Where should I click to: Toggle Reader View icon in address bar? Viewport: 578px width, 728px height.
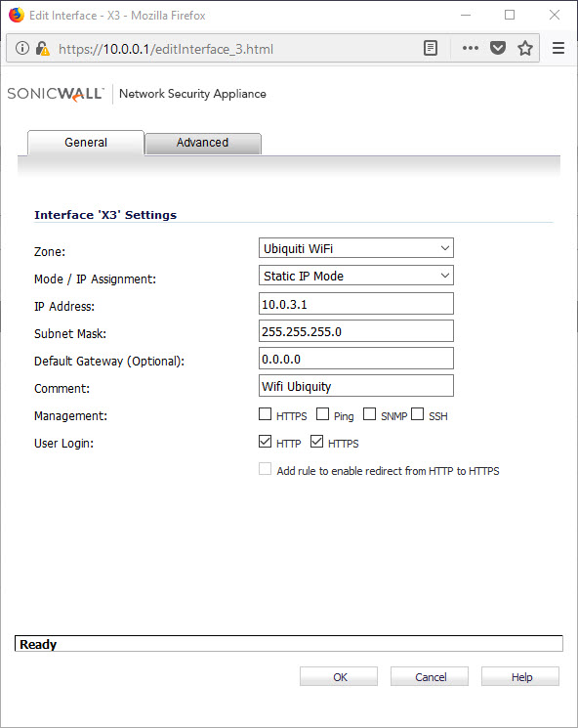[x=431, y=48]
